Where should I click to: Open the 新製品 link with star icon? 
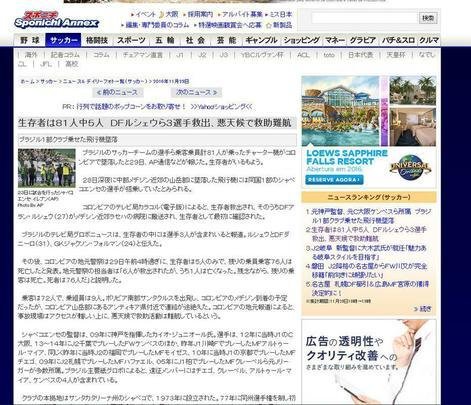(282, 25)
